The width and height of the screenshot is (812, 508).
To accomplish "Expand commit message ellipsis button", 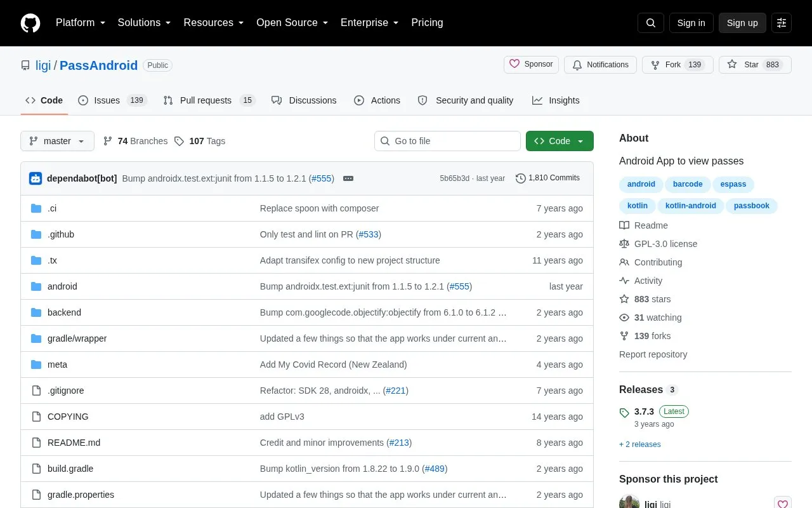I will tap(348, 178).
